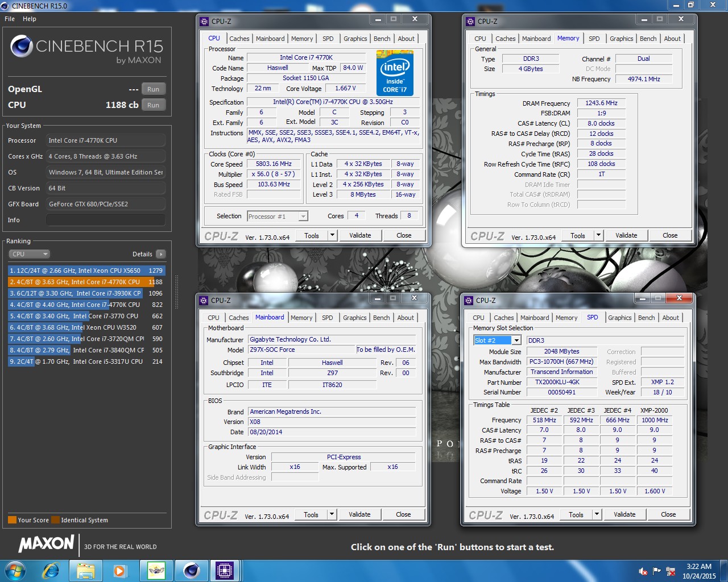Screen dimensions: 728x582
Task: Select SPD tab in the Memory window
Action: tap(594, 39)
